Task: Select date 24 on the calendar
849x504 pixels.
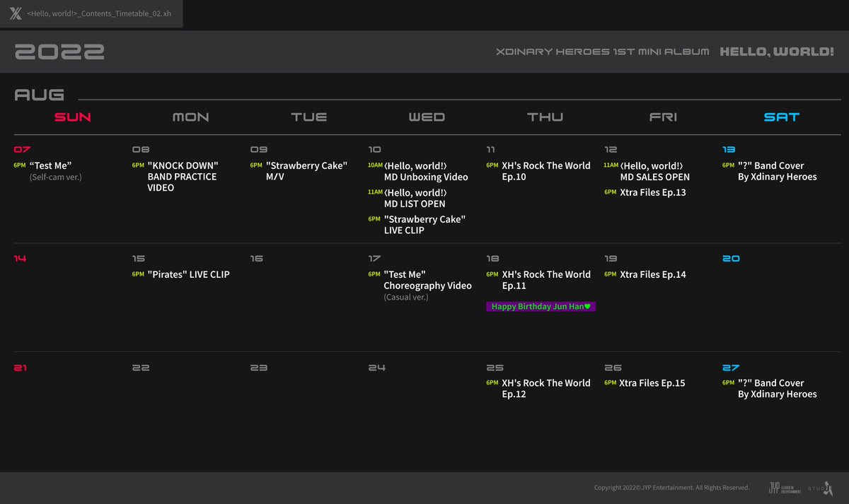Action: [377, 368]
